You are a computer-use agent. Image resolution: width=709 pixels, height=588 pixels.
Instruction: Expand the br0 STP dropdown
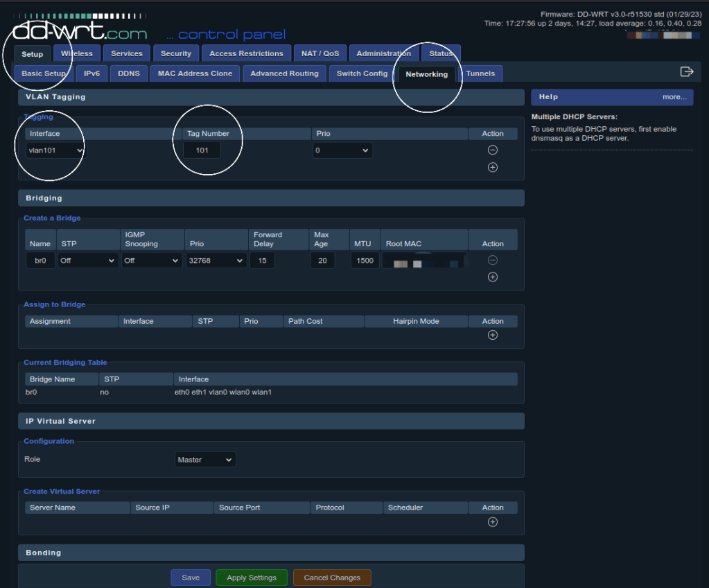pos(88,261)
